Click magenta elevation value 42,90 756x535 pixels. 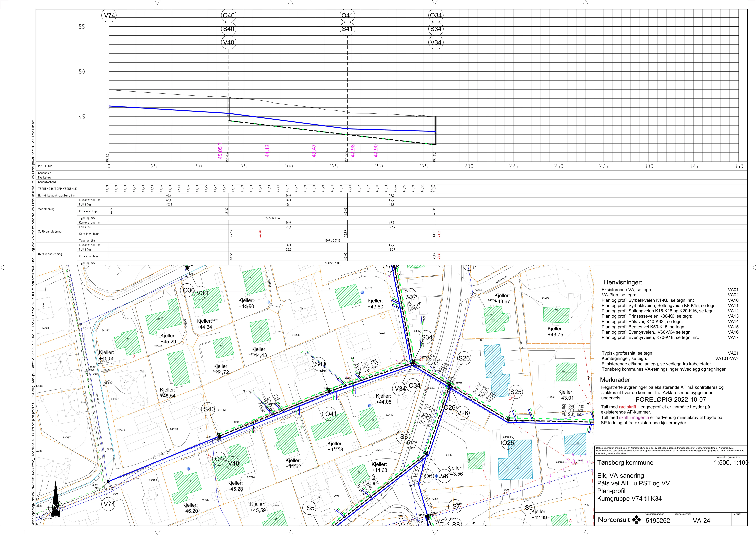(x=376, y=151)
